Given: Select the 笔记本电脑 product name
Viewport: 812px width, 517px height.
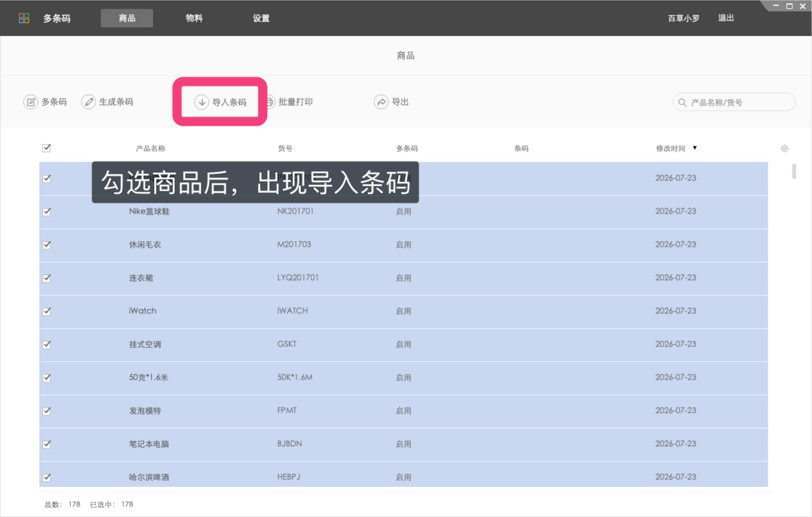Looking at the screenshot, I should click(x=149, y=444).
